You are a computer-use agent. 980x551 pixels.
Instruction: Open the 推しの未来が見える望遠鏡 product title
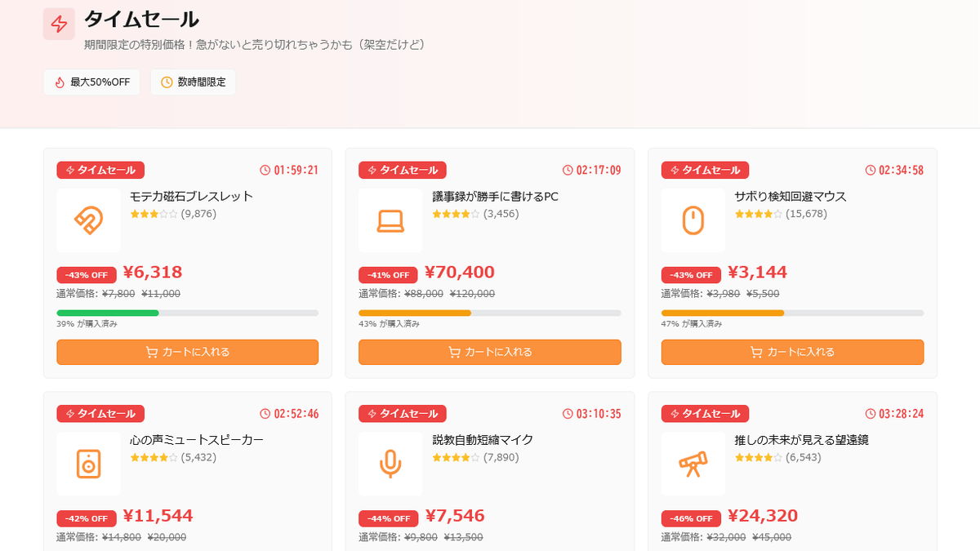coord(801,440)
